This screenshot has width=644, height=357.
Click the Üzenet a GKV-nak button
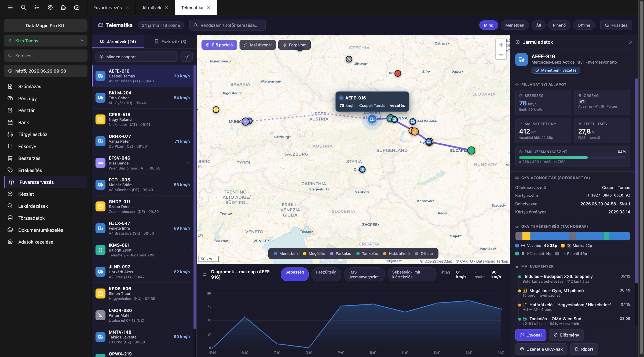541,349
